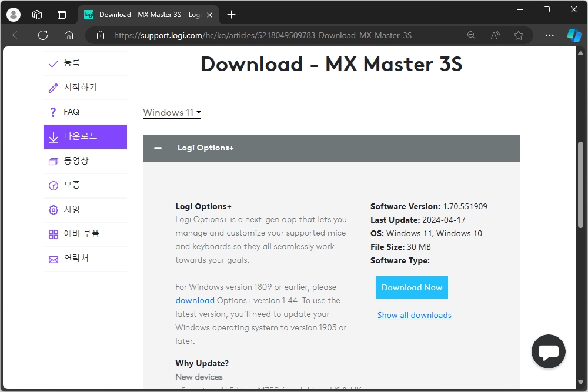Screen dimensions: 588x392
Task: Minimize the browser window
Action: pos(519,10)
